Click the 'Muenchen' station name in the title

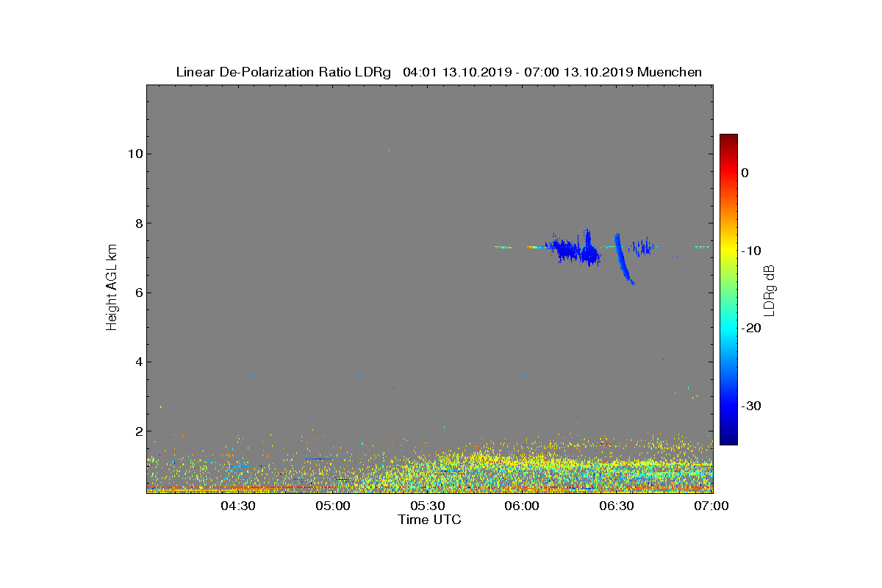[670, 72]
